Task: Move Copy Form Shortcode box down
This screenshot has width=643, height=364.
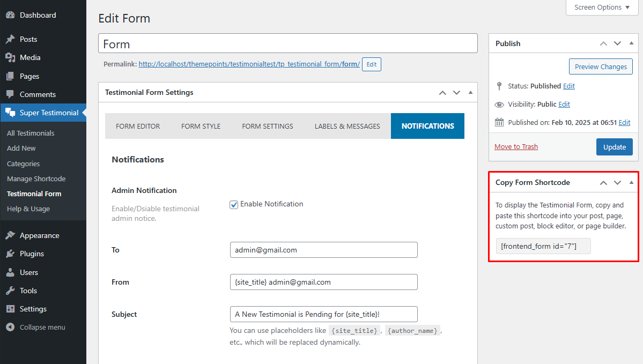Action: [x=617, y=183]
